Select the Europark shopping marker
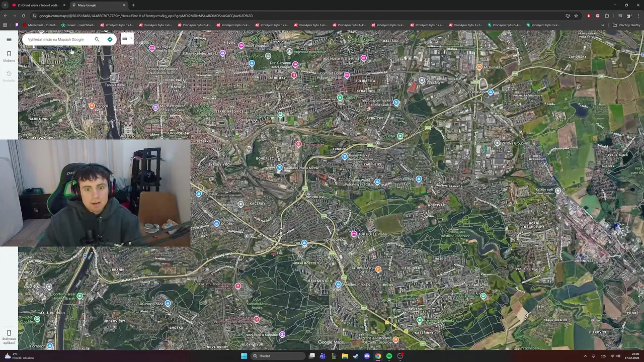 [491, 93]
